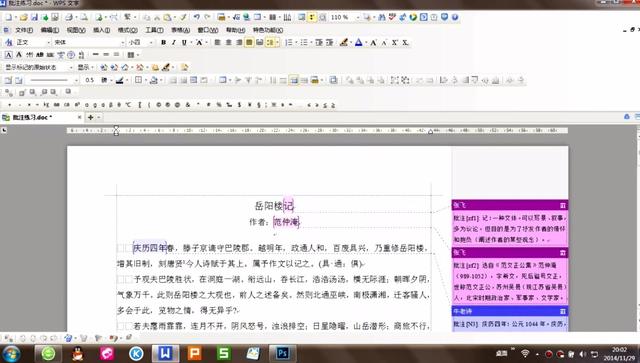Viewport: 640px width, 363px height.
Task: Click the options icon on the blue 牛老师 comment
Action: (x=563, y=312)
